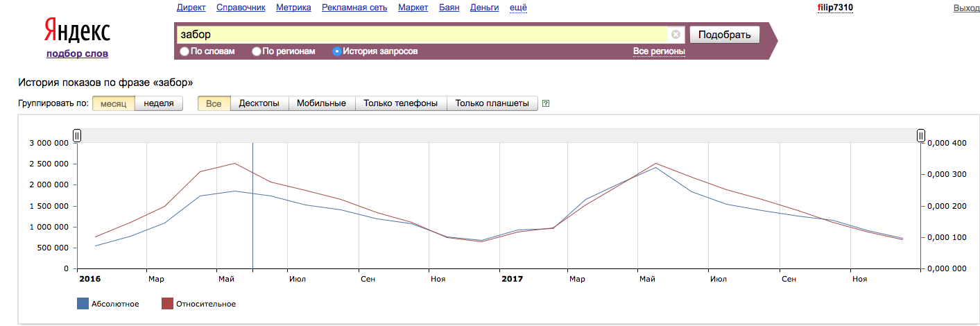Click the search input containing 'забор'
980x326 pixels.
point(420,35)
